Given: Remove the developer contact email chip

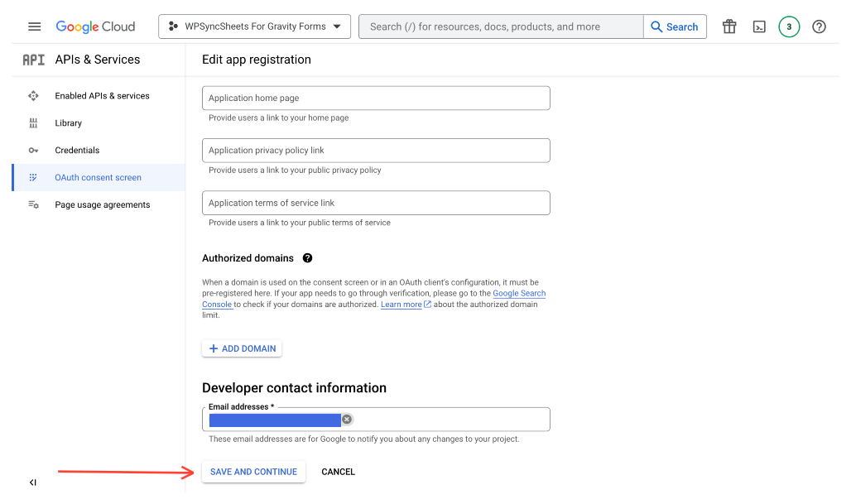Looking at the screenshot, I should coord(346,419).
